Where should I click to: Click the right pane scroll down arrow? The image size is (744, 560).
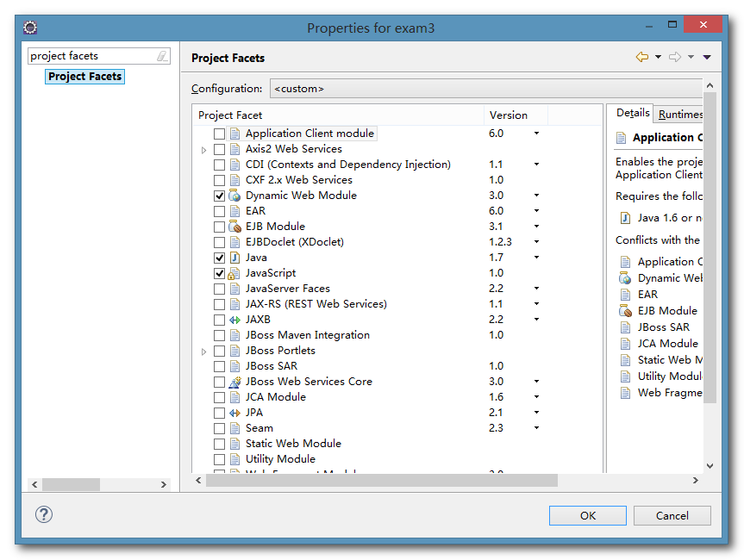pyautogui.click(x=710, y=466)
